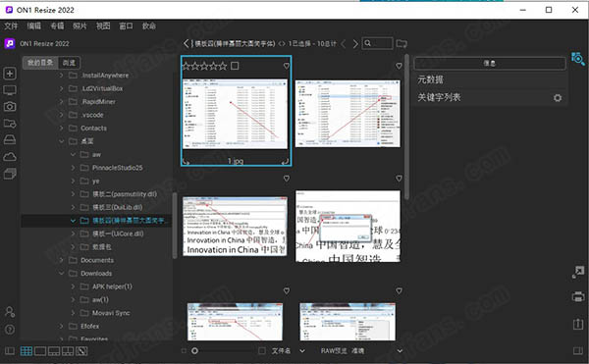Expand the .InstallAnywhere folder
Image resolution: width=589 pixels, height=364 pixels.
(61, 76)
